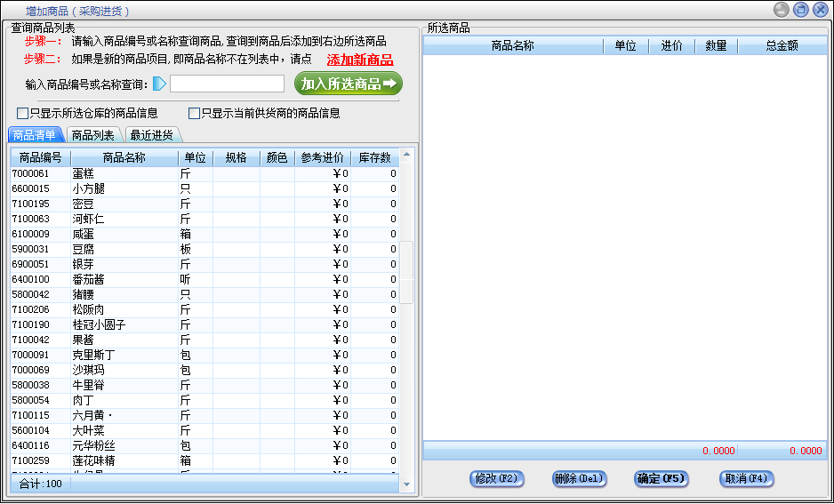Click the blue arrow icon beside search field
The image size is (834, 504).
[x=159, y=84]
